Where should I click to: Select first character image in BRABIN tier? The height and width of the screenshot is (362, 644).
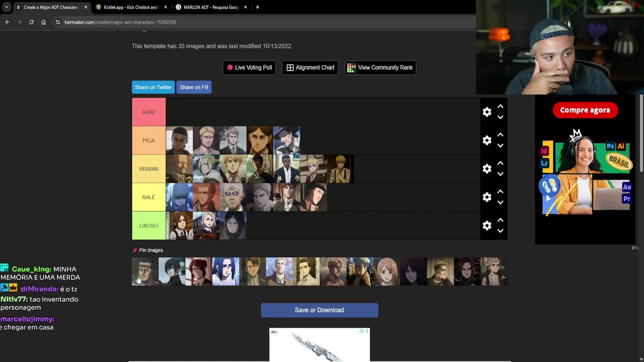(x=179, y=169)
